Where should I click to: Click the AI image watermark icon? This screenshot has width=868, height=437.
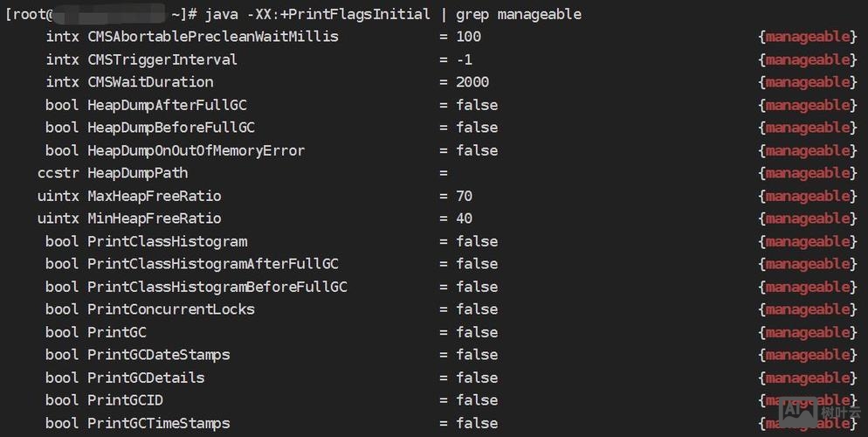click(x=799, y=410)
